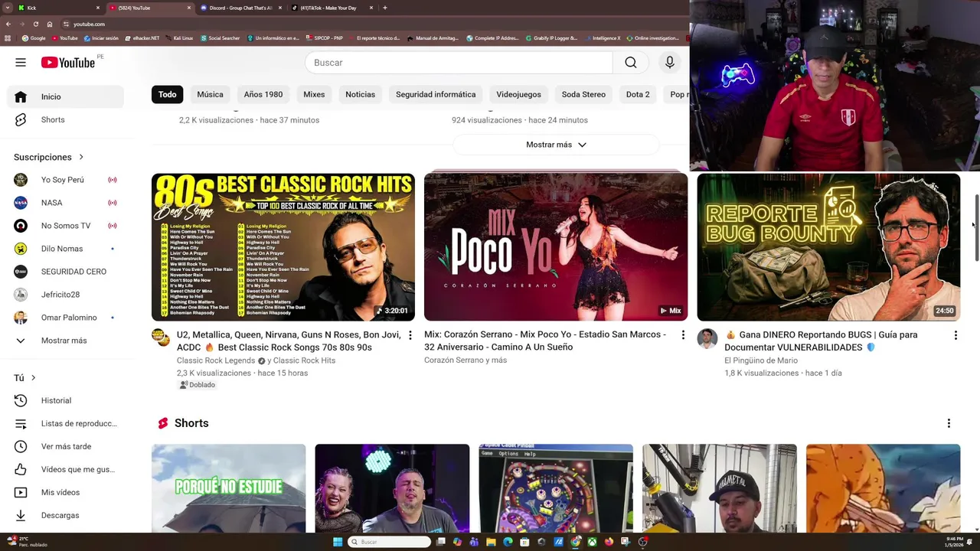The image size is (980, 551).
Task: Open Inicio in the sidebar
Action: pos(66,96)
